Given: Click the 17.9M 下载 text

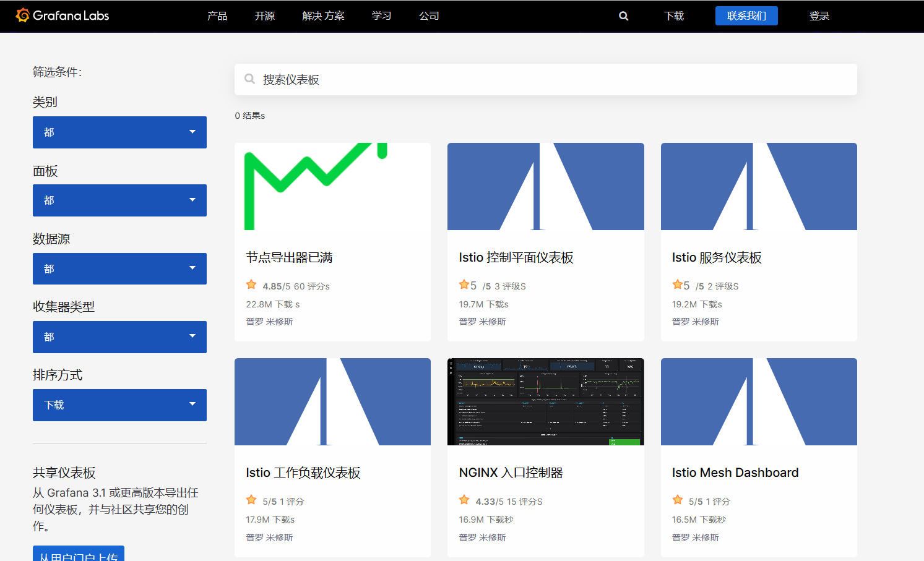Looking at the screenshot, I should click(x=269, y=520).
